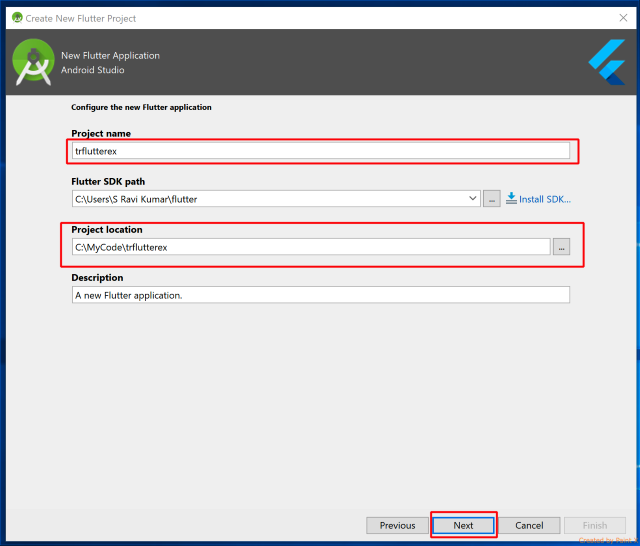Select the Project location text field
This screenshot has width=640, height=546.
310,247
